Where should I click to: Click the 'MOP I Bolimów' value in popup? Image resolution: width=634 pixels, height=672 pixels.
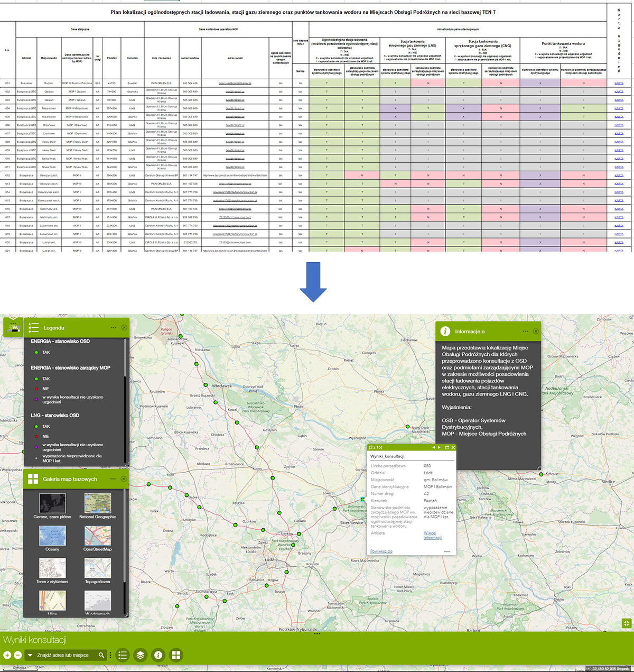point(437,486)
